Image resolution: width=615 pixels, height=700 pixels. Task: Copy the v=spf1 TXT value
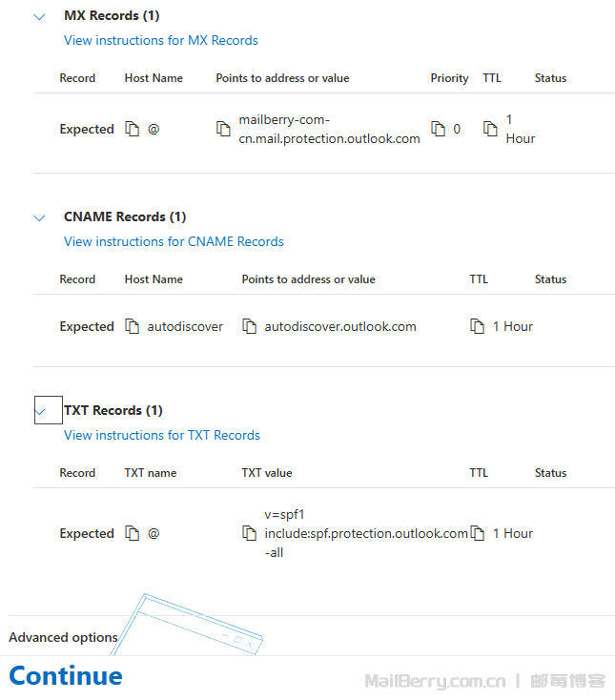(250, 534)
